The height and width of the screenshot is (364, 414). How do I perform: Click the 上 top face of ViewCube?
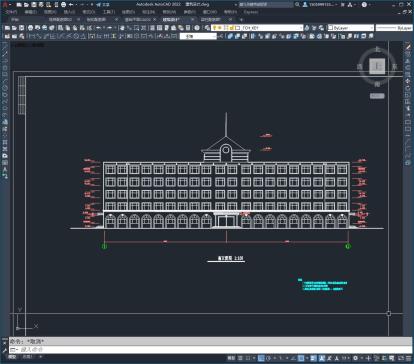[377, 66]
